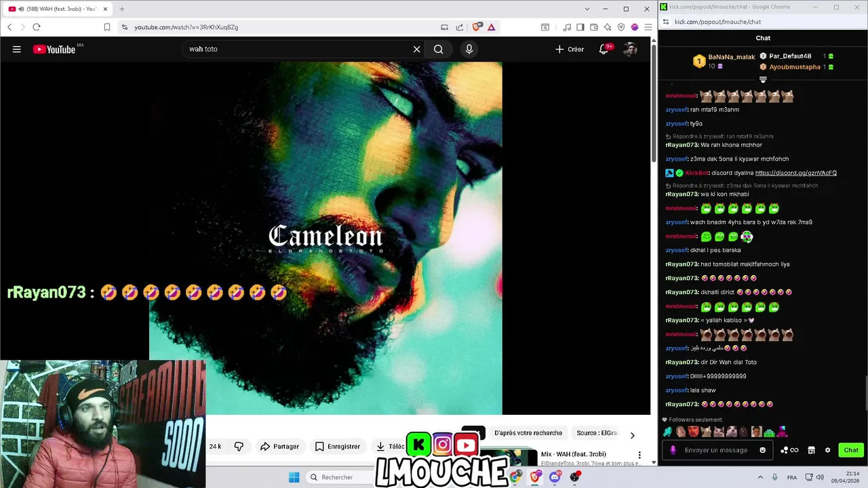
Task: Open the Mix - WAH (feat. 3robi) title
Action: pyautogui.click(x=574, y=454)
